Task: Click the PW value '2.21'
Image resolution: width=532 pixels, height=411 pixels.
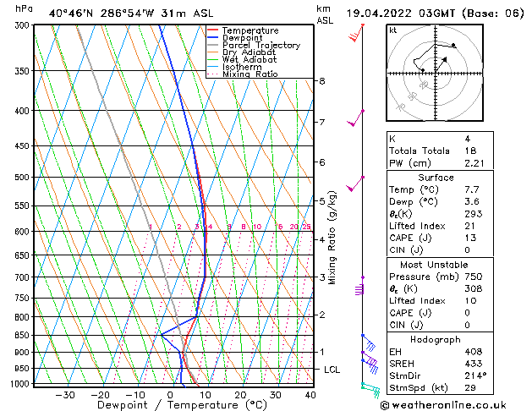Action: tap(474, 163)
